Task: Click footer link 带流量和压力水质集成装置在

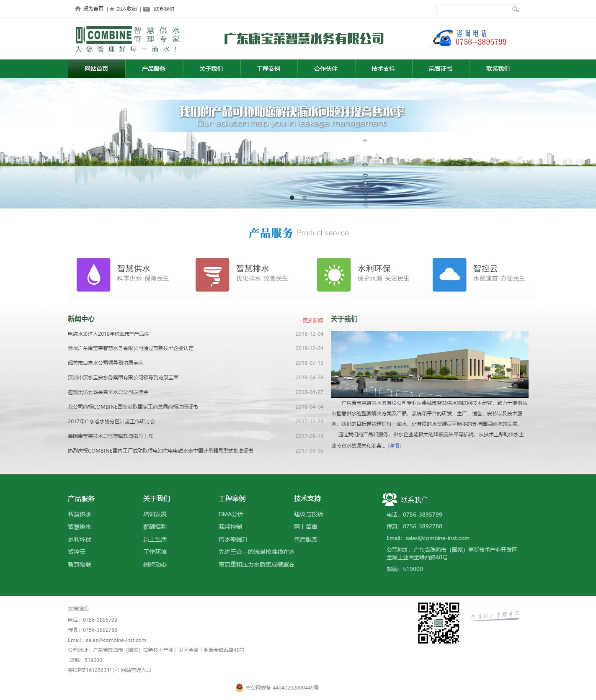Action: [x=256, y=564]
